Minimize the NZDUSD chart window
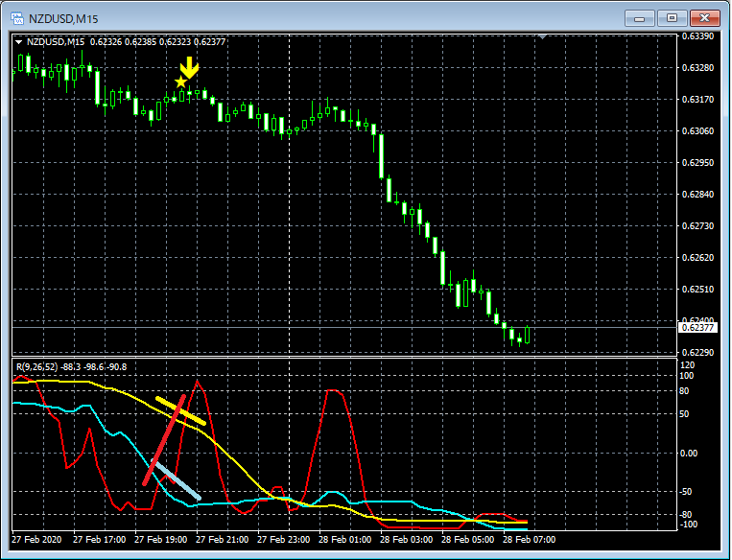 click(641, 18)
